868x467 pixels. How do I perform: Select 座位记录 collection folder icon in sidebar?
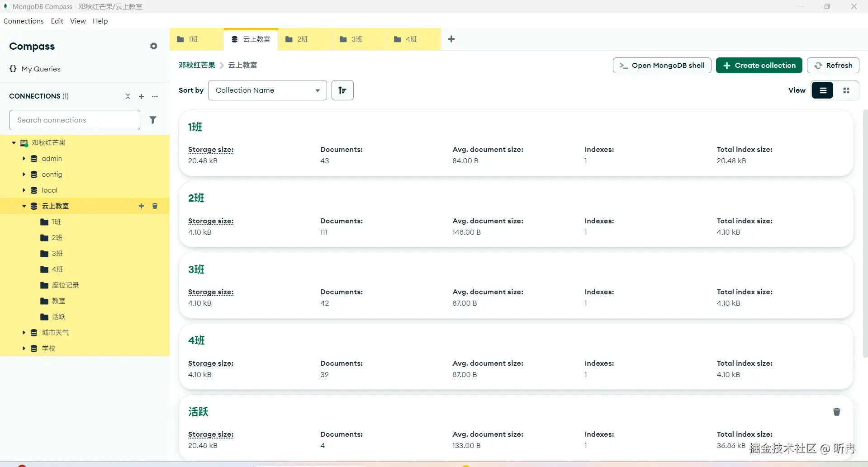point(44,285)
